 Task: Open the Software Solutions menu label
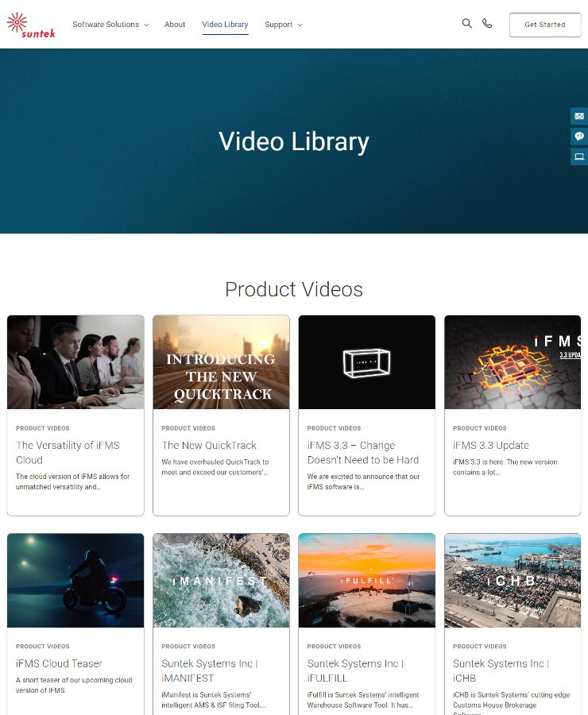point(106,25)
